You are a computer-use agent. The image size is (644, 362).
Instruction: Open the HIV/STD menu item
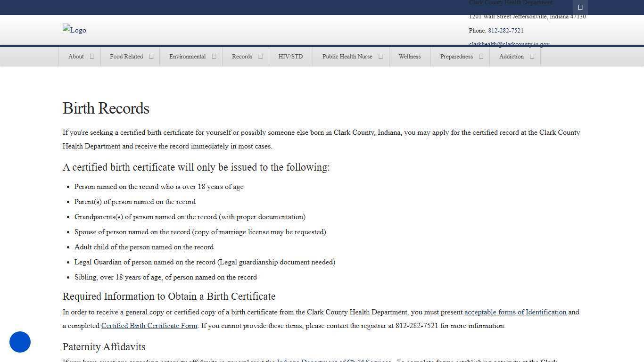pos(290,57)
